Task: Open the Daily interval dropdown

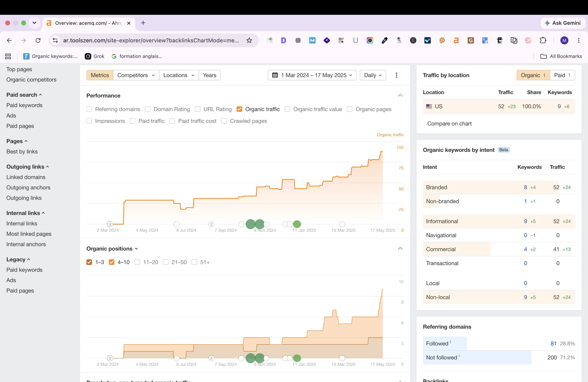Action: 373,75
